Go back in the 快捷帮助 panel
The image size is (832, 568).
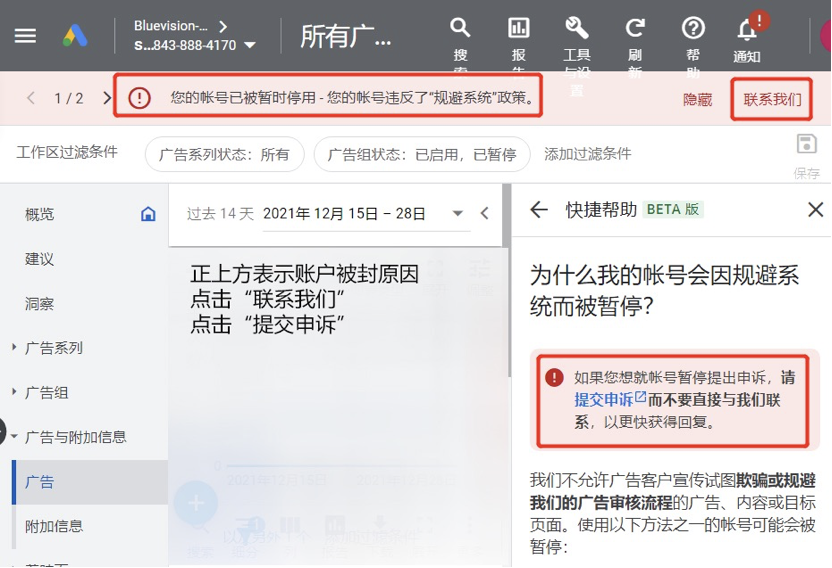point(539,210)
